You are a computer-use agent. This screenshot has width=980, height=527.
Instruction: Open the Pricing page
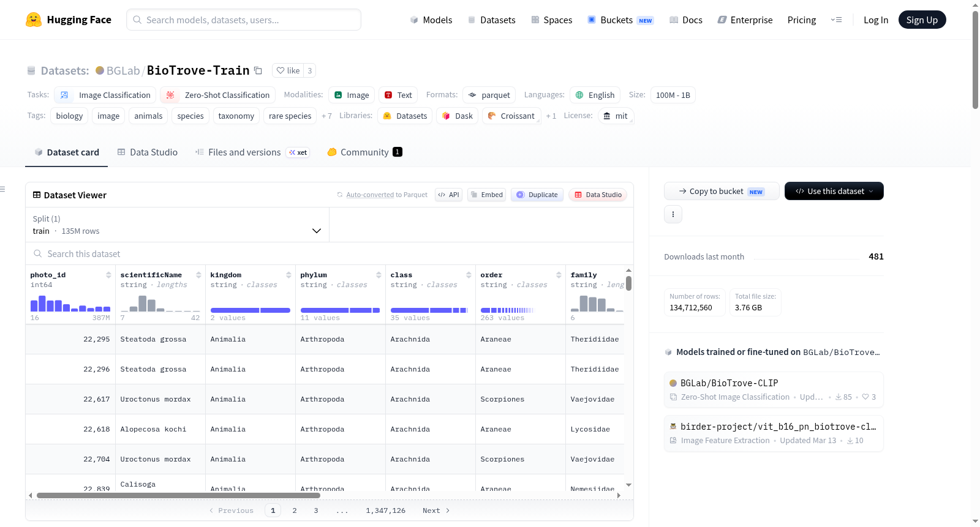802,20
